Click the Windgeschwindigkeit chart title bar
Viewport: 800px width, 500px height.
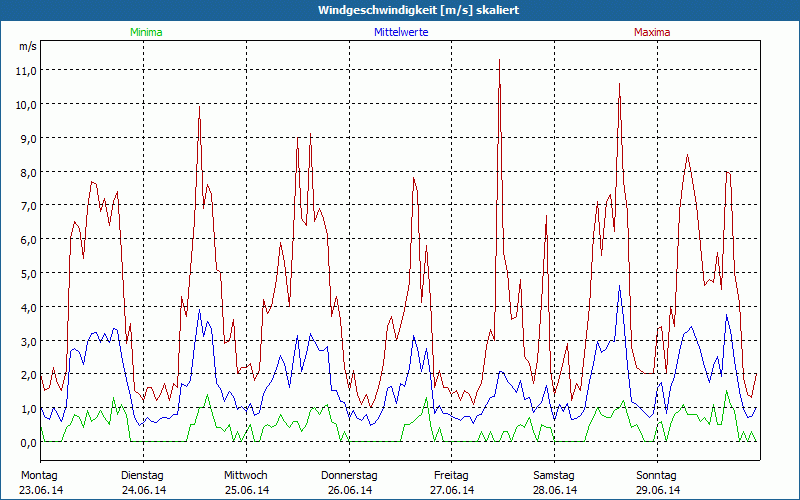(x=400, y=10)
